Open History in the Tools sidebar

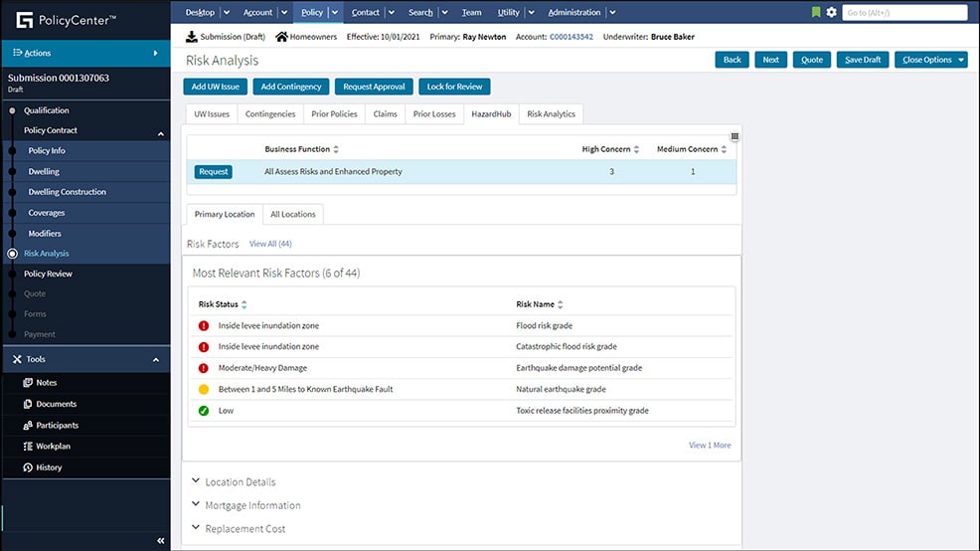tap(49, 466)
